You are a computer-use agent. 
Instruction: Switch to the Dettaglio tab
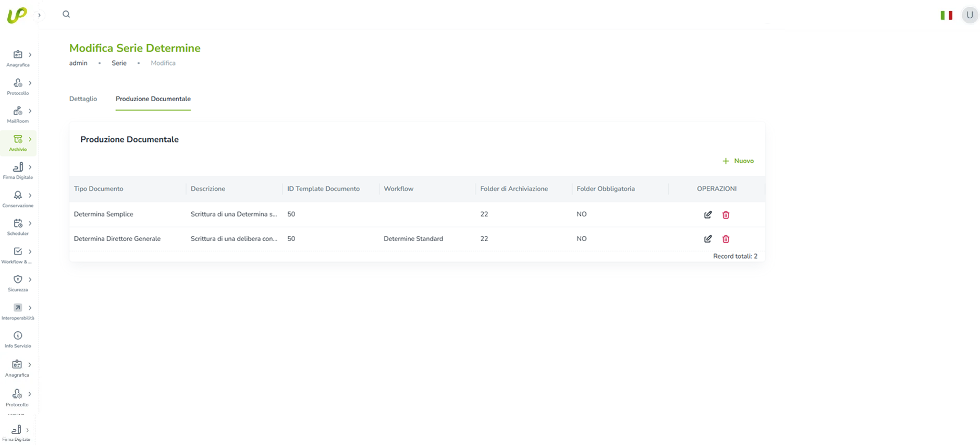pyautogui.click(x=83, y=99)
